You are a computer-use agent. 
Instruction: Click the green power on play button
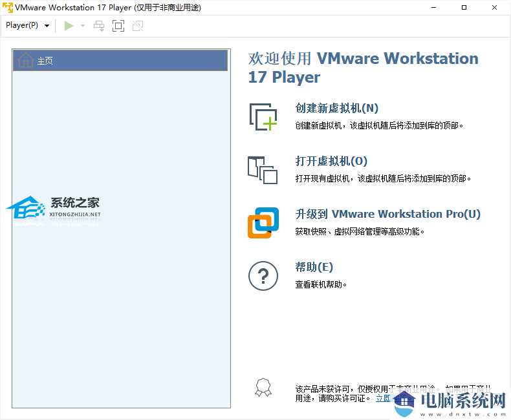(x=69, y=26)
